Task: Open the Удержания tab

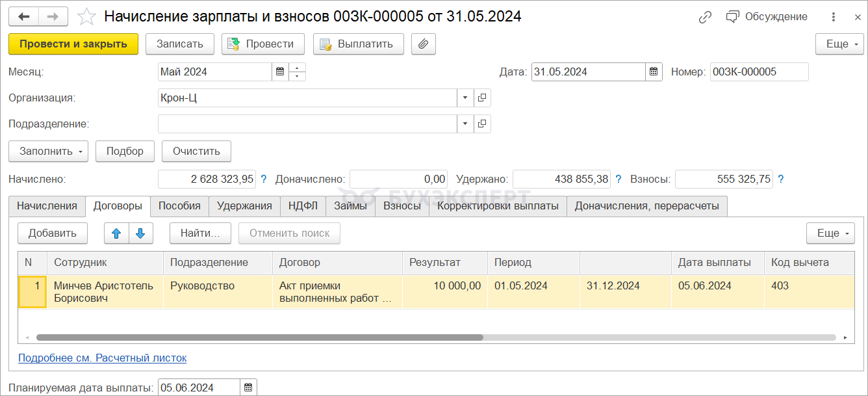Action: (x=244, y=206)
